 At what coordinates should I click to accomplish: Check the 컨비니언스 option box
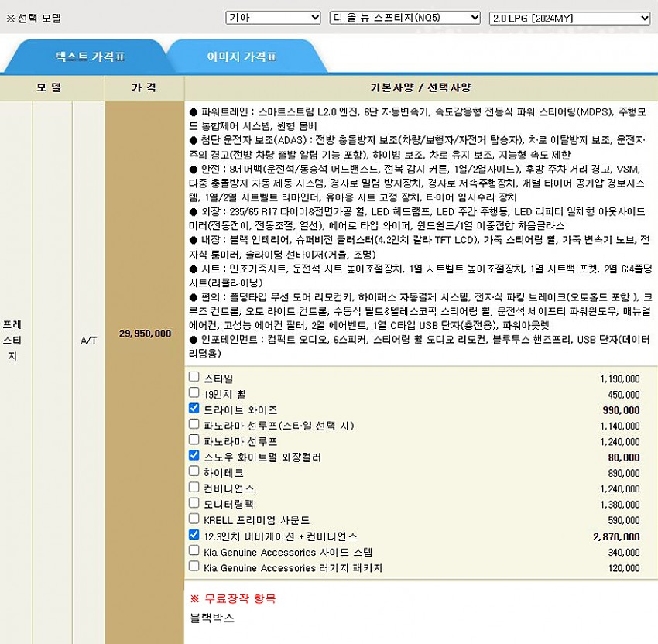click(x=194, y=488)
